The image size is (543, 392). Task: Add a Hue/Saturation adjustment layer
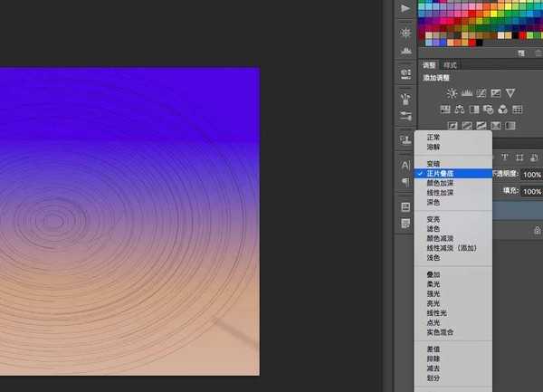click(445, 110)
